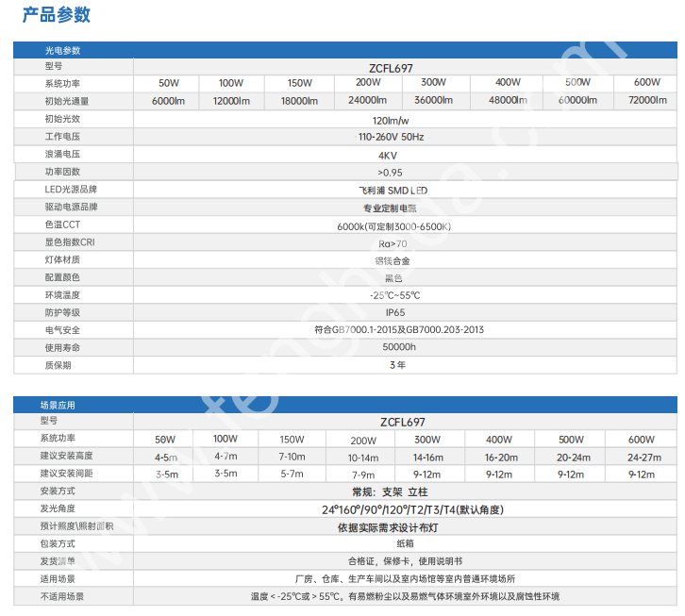The width and height of the screenshot is (685, 616).
Task: Select the 5-7m spacing cell
Action: (x=292, y=474)
